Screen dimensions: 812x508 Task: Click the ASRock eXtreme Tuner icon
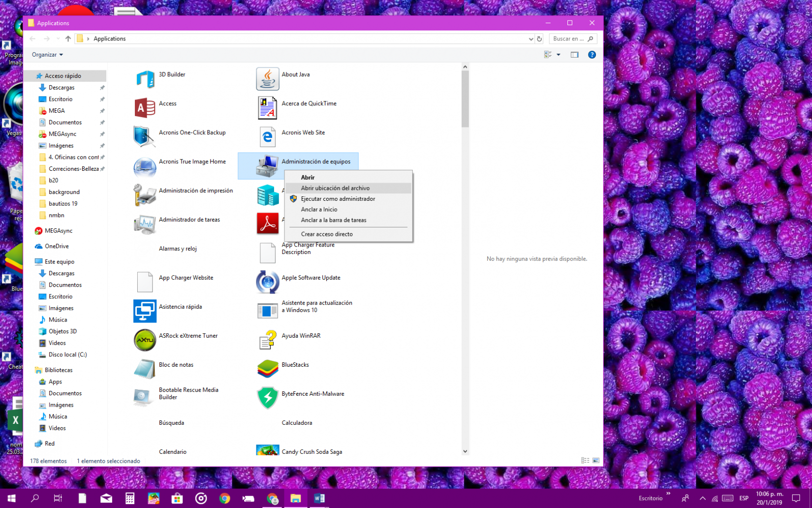tap(145, 341)
